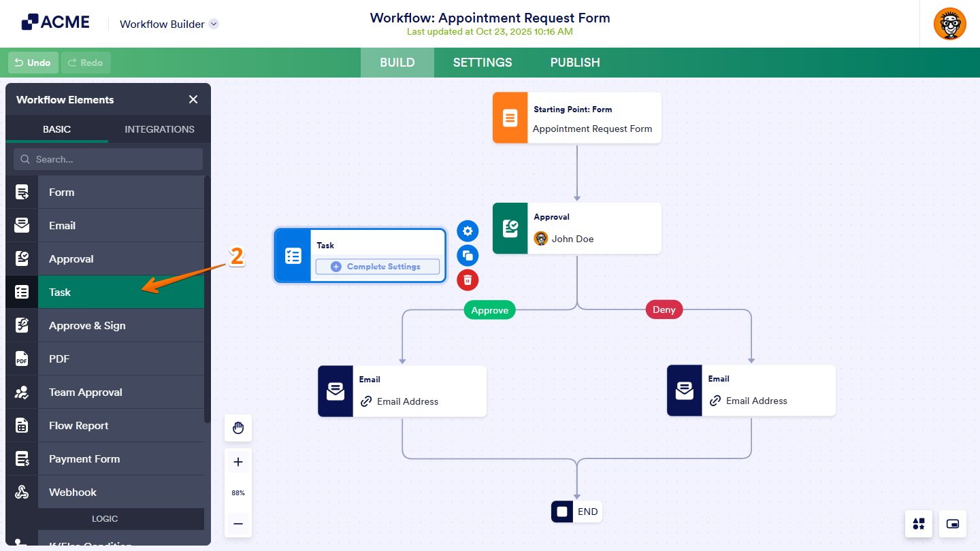Click the left Email node envelope icon

pyautogui.click(x=336, y=391)
